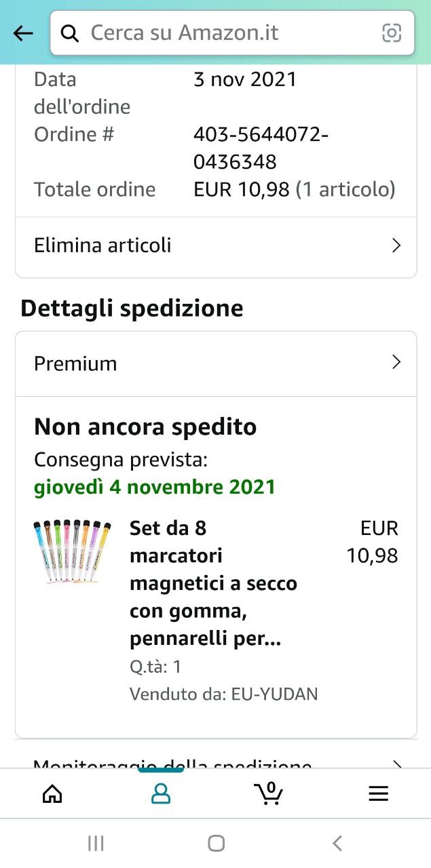Tap Android system back chevron
The image size is (431, 868).
pyautogui.click(x=337, y=843)
